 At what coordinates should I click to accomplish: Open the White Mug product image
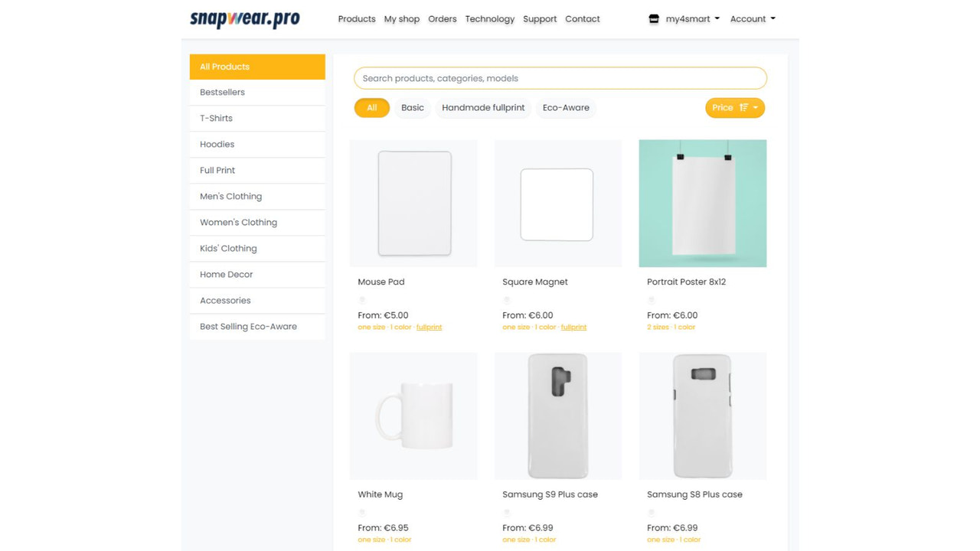413,416
